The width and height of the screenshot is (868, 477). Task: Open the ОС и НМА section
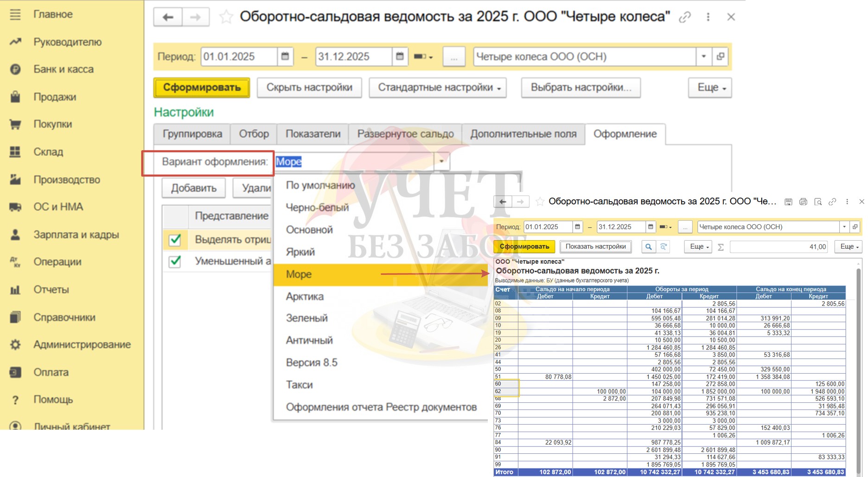coord(58,207)
